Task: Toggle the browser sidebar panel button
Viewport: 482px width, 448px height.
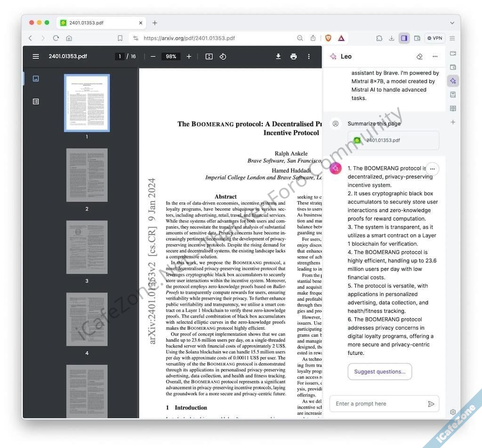Action: 404,38
